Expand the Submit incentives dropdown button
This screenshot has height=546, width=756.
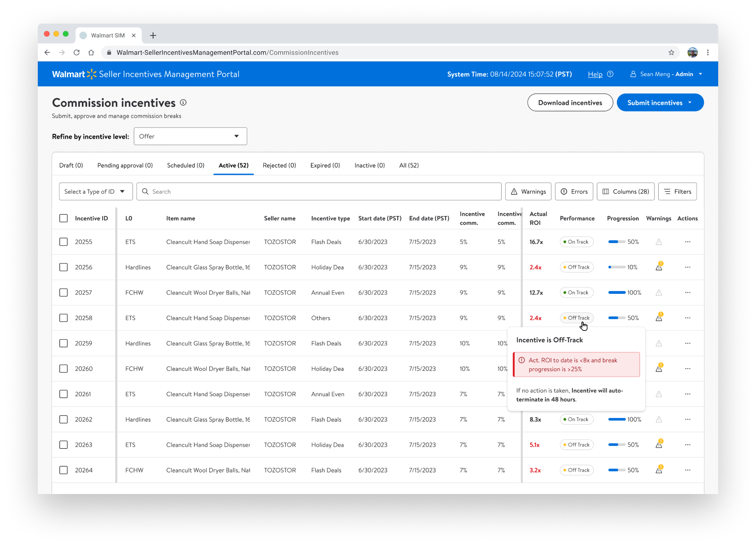[660, 102]
